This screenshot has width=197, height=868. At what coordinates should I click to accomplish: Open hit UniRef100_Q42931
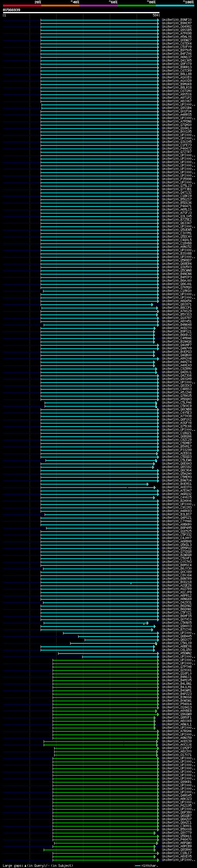176,603
